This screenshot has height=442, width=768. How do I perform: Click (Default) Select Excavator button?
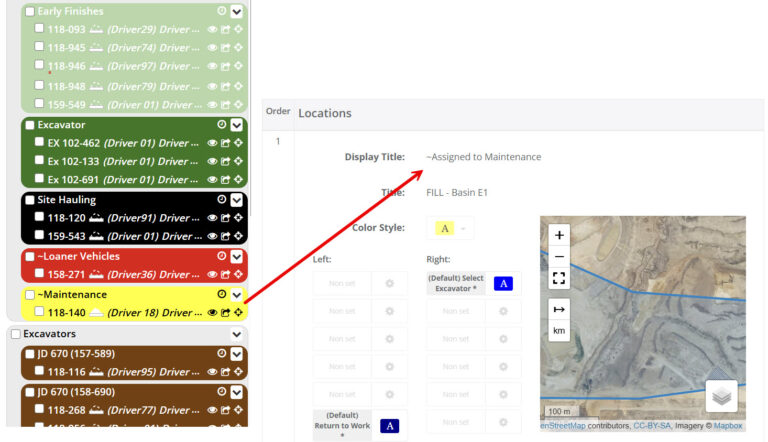pyautogui.click(x=456, y=284)
